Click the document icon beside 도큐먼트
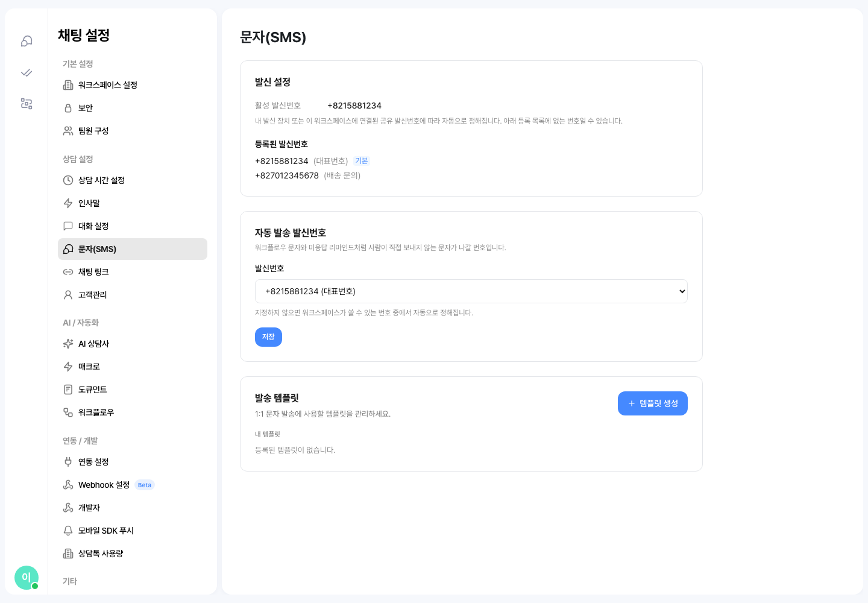 pyautogui.click(x=68, y=390)
